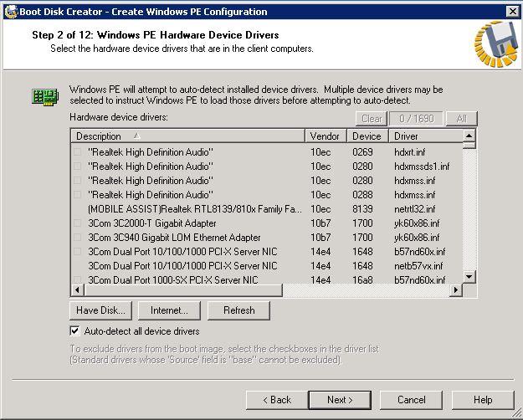Uncheck Auto-detect all device drivers

tap(76, 332)
